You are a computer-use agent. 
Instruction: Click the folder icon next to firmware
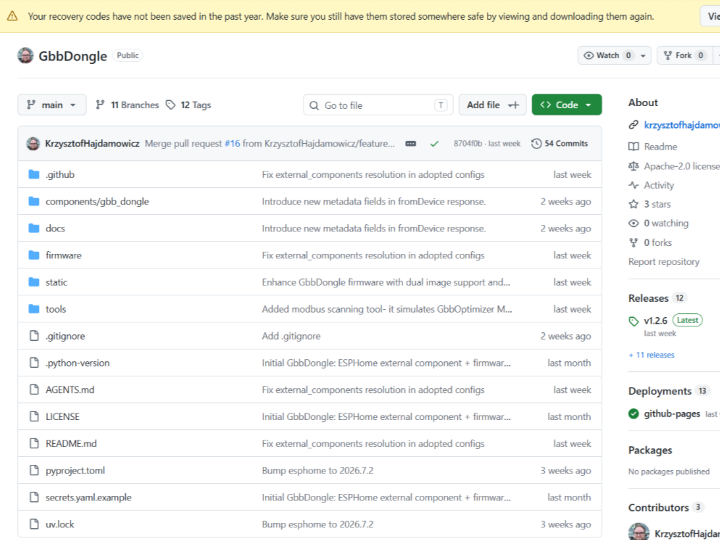click(x=34, y=255)
